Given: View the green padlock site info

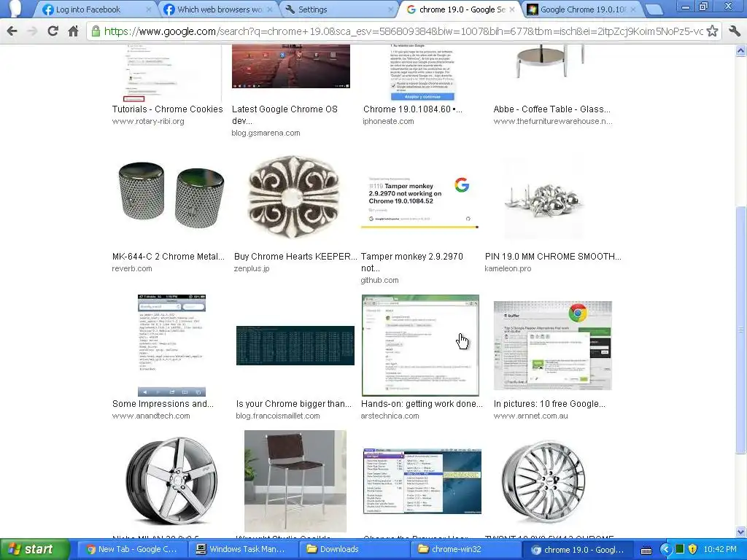Looking at the screenshot, I should tap(96, 31).
